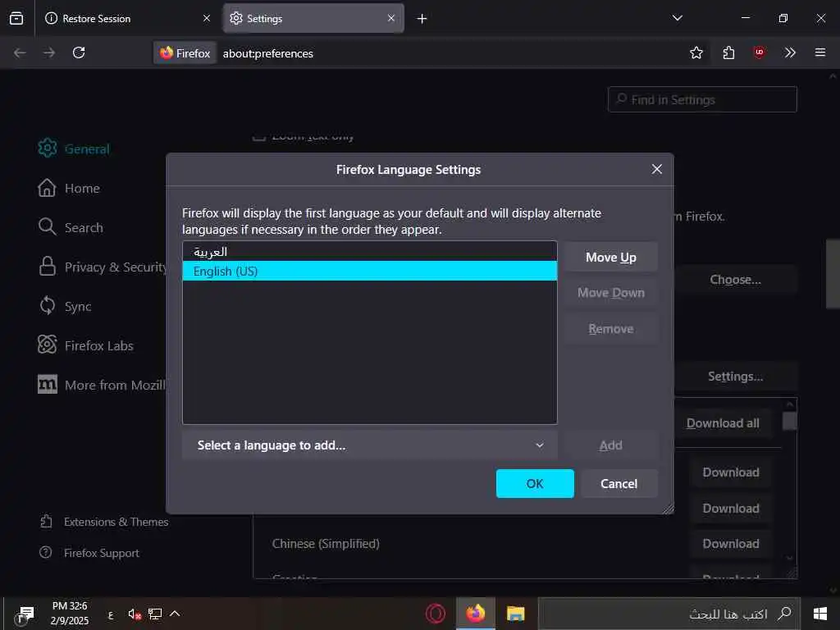Image resolution: width=840 pixels, height=630 pixels.
Task: Download the Chinese (Simplified) language
Action: click(x=731, y=544)
